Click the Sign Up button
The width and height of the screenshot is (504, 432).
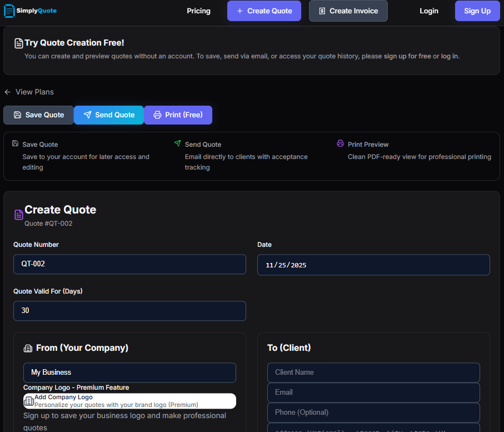tap(477, 11)
